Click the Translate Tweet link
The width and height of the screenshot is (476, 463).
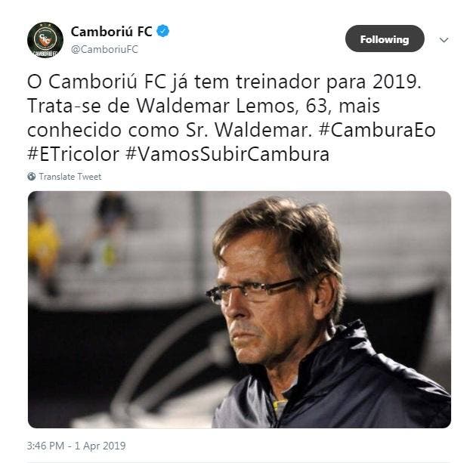coord(70,177)
